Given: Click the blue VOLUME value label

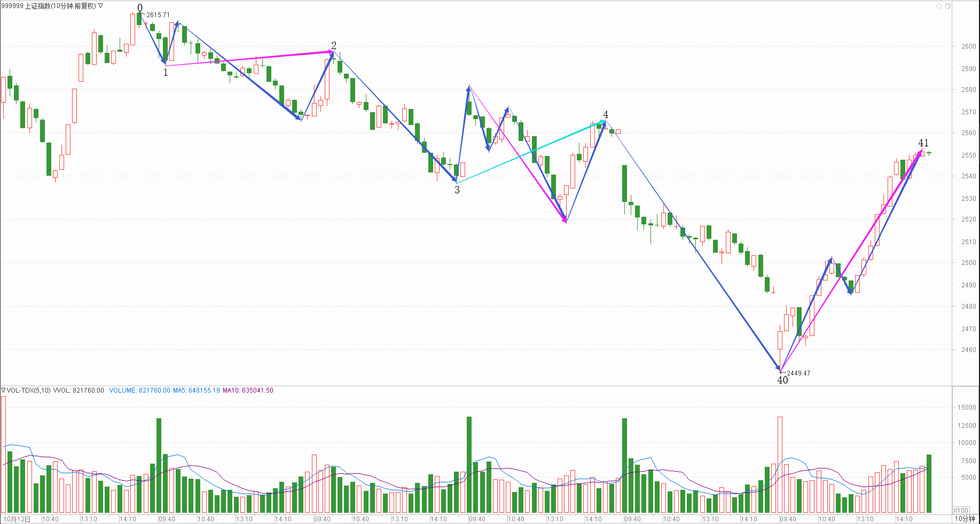Looking at the screenshot, I should pyautogui.click(x=139, y=390).
